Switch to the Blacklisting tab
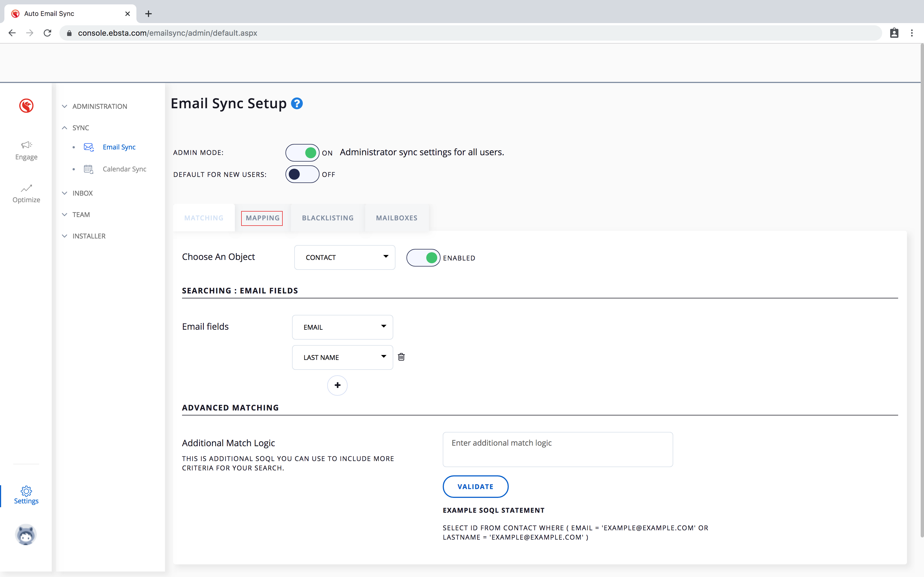 pos(328,218)
